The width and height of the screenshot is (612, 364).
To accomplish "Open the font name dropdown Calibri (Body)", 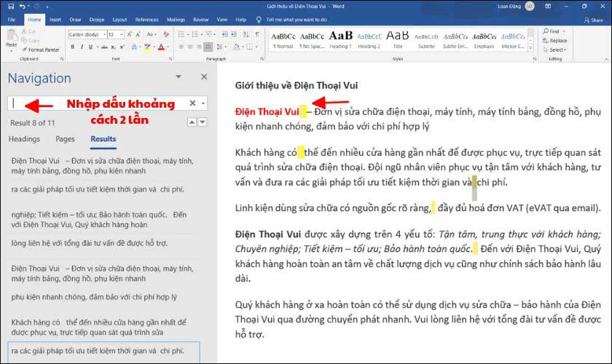I will pos(105,35).
